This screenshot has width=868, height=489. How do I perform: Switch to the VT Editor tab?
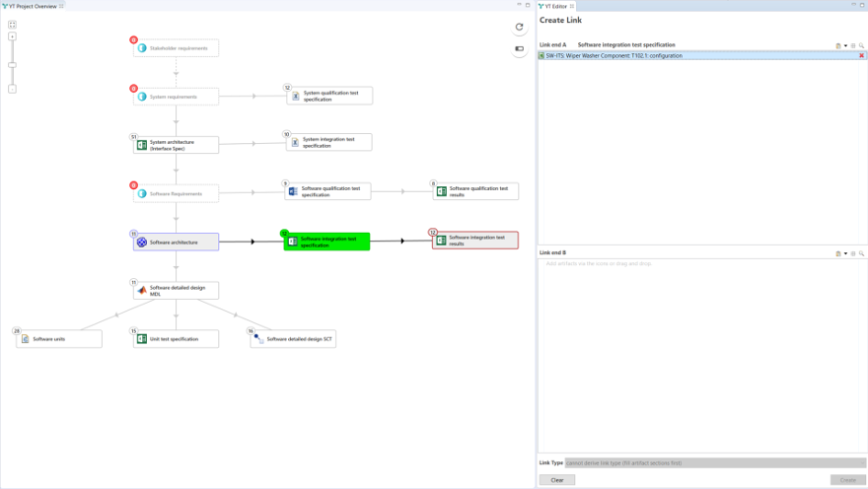(x=555, y=6)
